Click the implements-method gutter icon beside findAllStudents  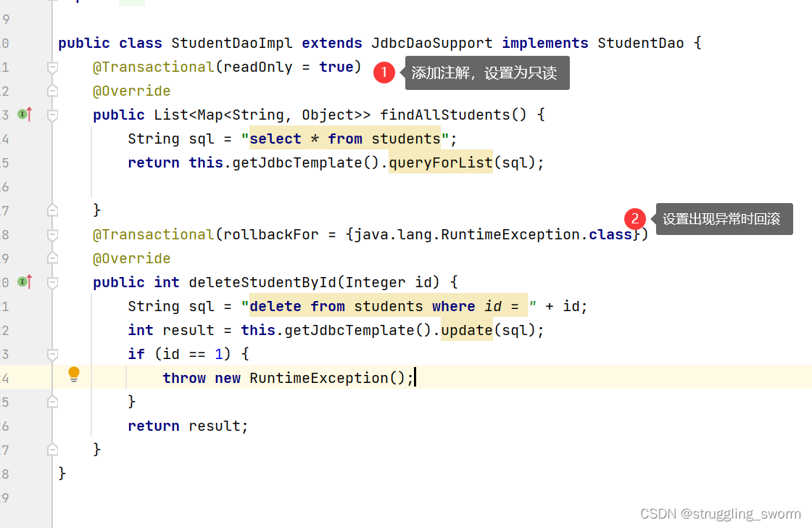pos(25,114)
